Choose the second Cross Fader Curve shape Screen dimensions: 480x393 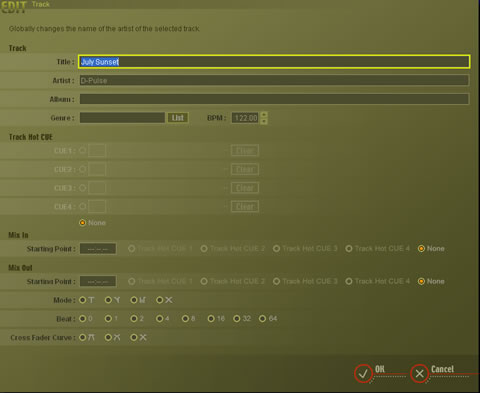click(x=108, y=337)
